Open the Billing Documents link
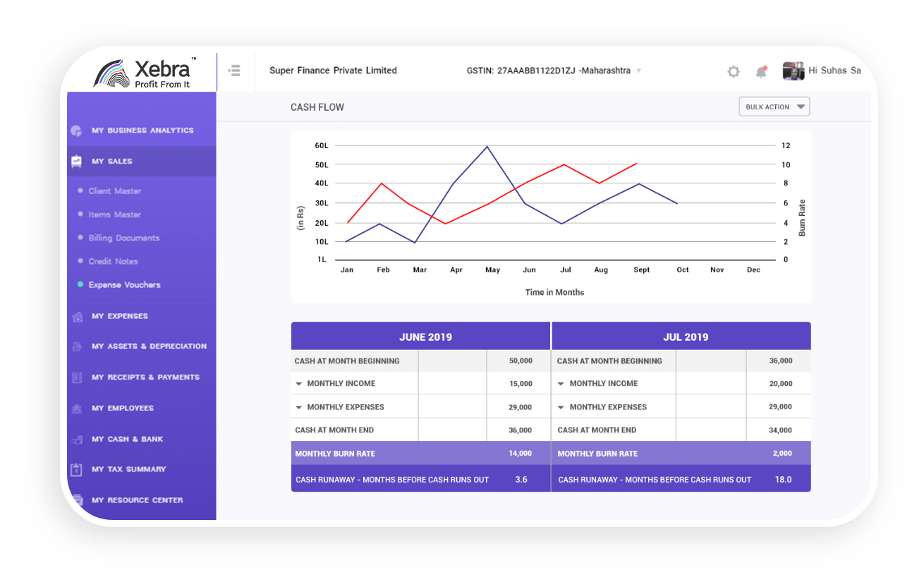924x587 pixels. click(x=123, y=238)
